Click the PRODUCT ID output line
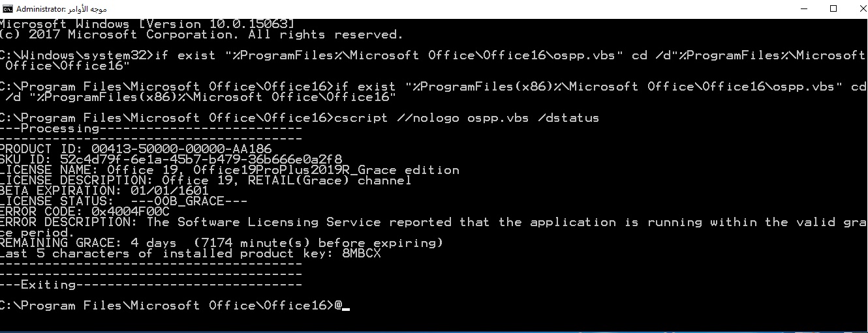The image size is (868, 333). point(136,149)
